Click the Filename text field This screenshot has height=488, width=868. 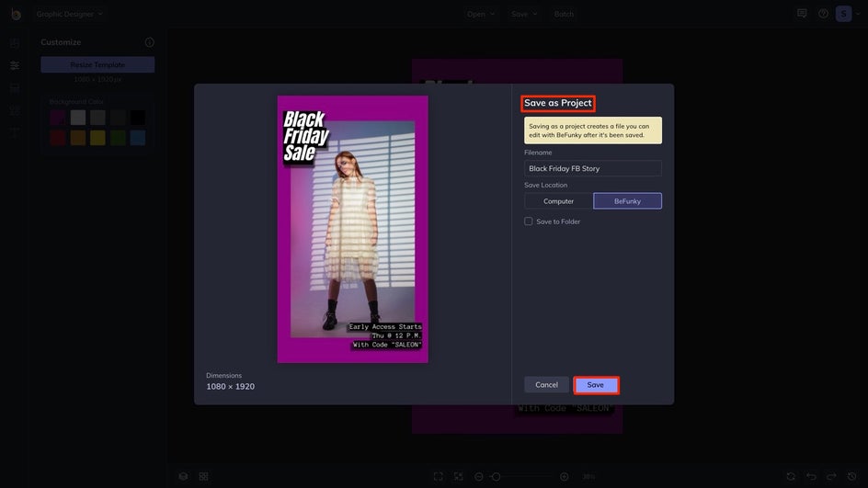click(593, 169)
